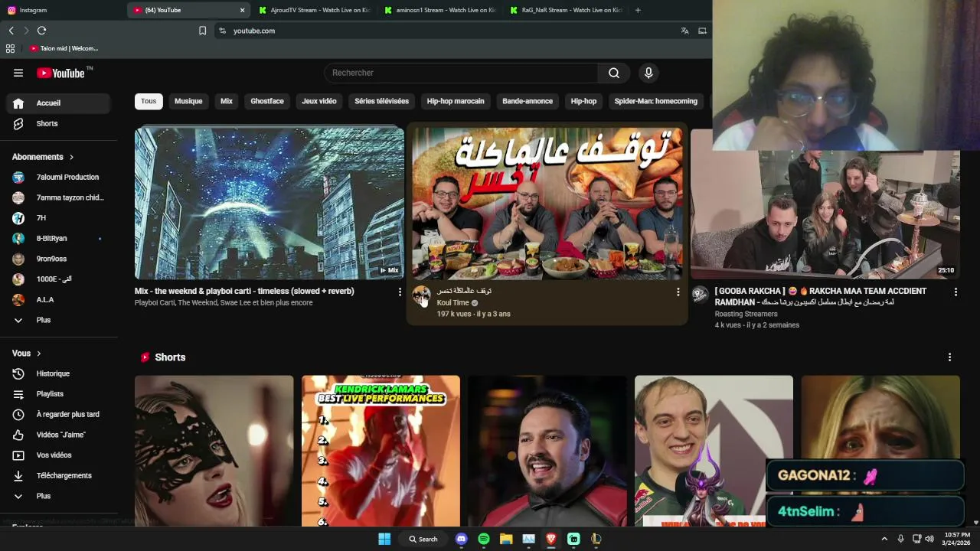The height and width of the screenshot is (551, 980).
Task: Click Koul Time channel avatar
Action: [421, 295]
